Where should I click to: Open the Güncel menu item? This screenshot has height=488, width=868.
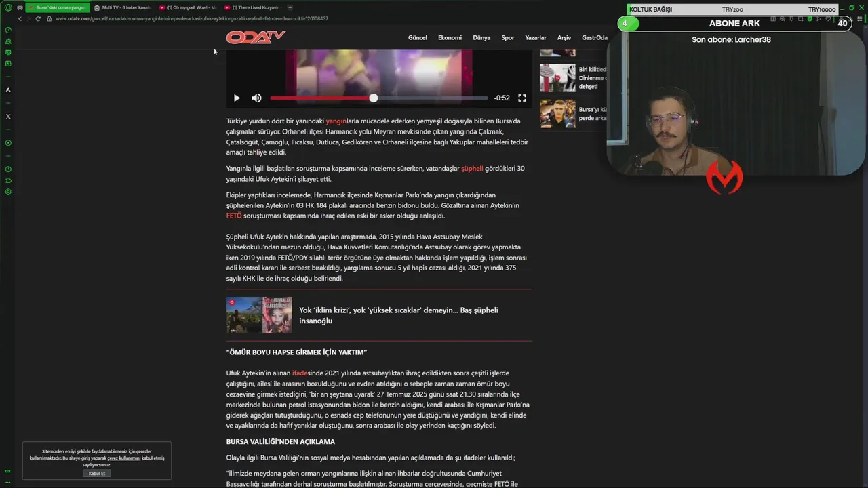pyautogui.click(x=417, y=38)
